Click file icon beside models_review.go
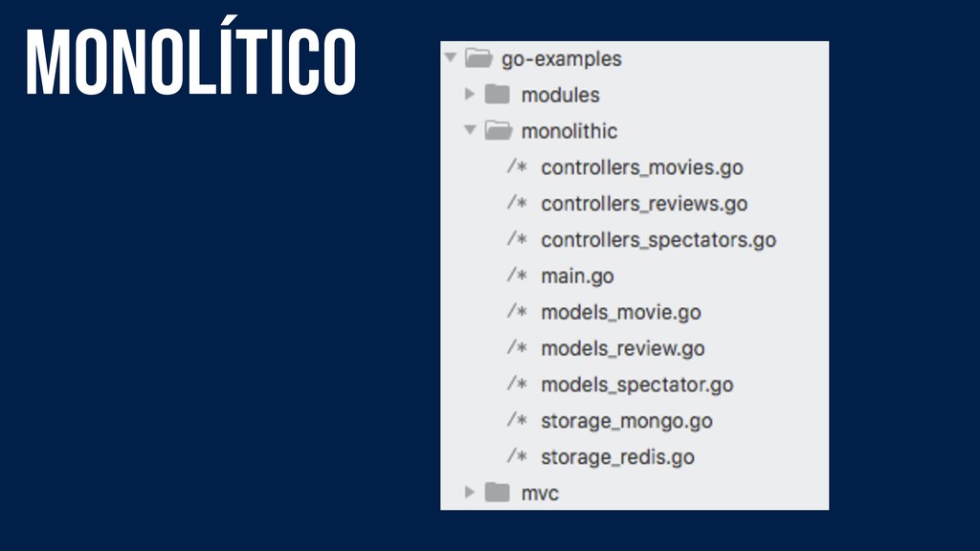Image resolution: width=980 pixels, height=551 pixels. 517,348
